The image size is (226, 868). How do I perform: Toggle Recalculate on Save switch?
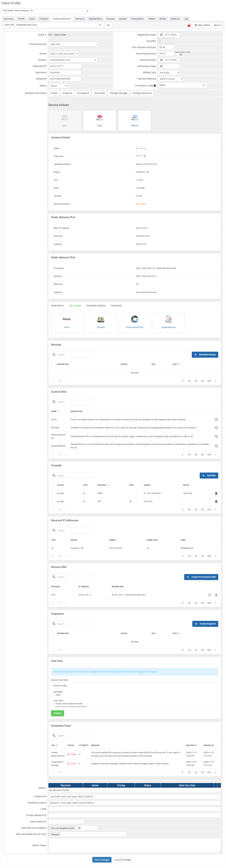pos(179,54)
